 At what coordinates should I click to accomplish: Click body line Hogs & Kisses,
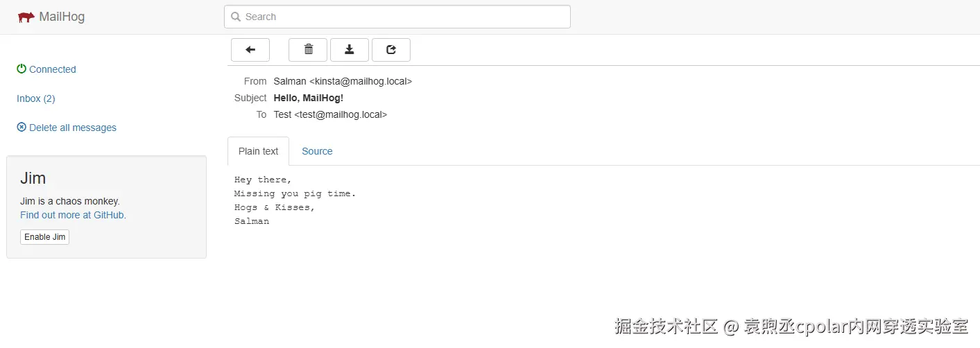[x=275, y=207]
